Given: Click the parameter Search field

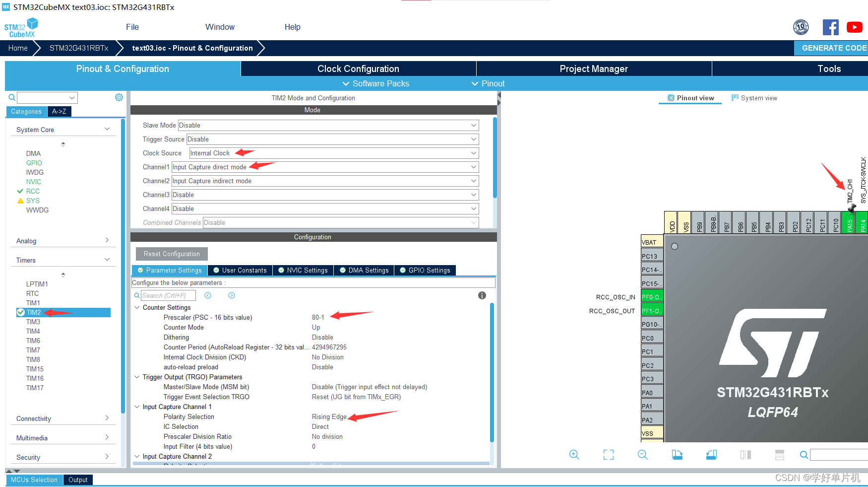Looking at the screenshot, I should (168, 295).
